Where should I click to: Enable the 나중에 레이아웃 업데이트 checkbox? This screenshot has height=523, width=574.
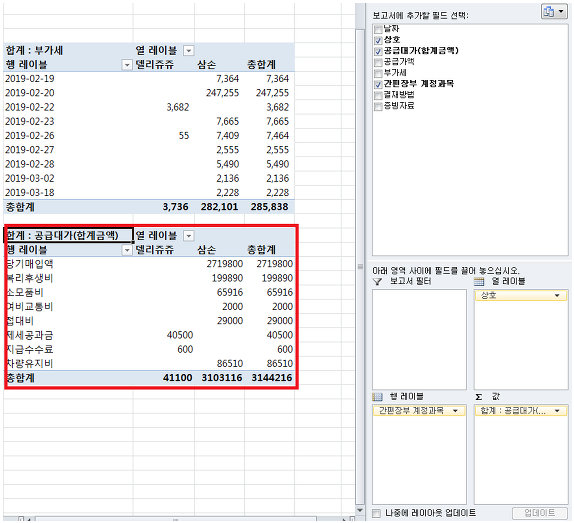tap(376, 513)
